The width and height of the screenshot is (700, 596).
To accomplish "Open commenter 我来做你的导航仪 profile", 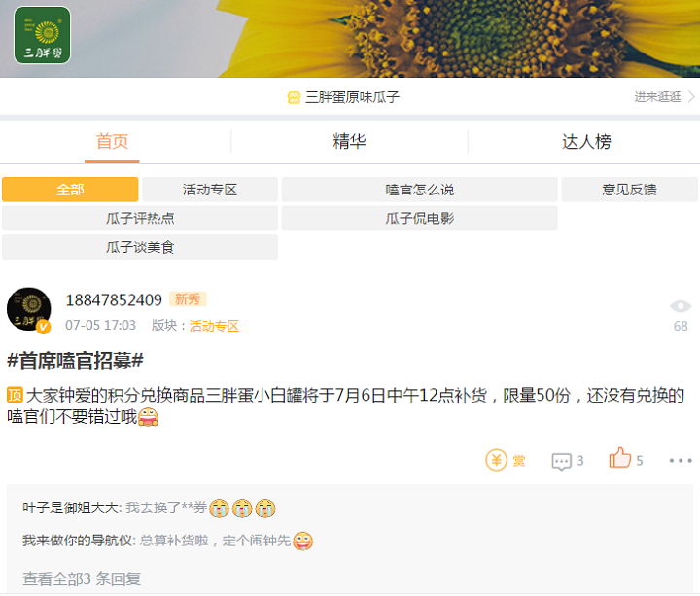I will (x=79, y=541).
